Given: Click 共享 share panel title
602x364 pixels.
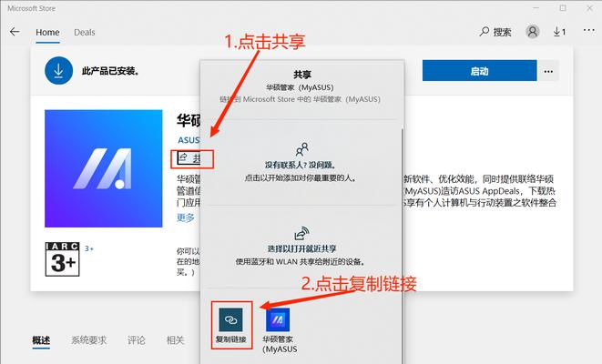Looking at the screenshot, I should click(x=302, y=75).
